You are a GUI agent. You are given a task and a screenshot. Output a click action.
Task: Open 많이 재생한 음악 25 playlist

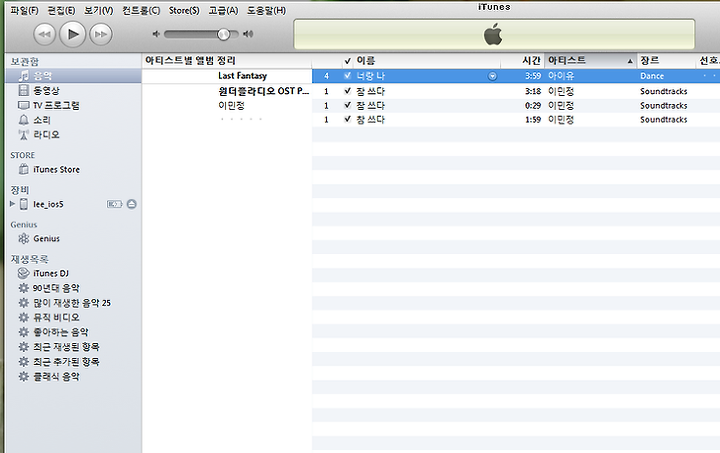(73, 303)
